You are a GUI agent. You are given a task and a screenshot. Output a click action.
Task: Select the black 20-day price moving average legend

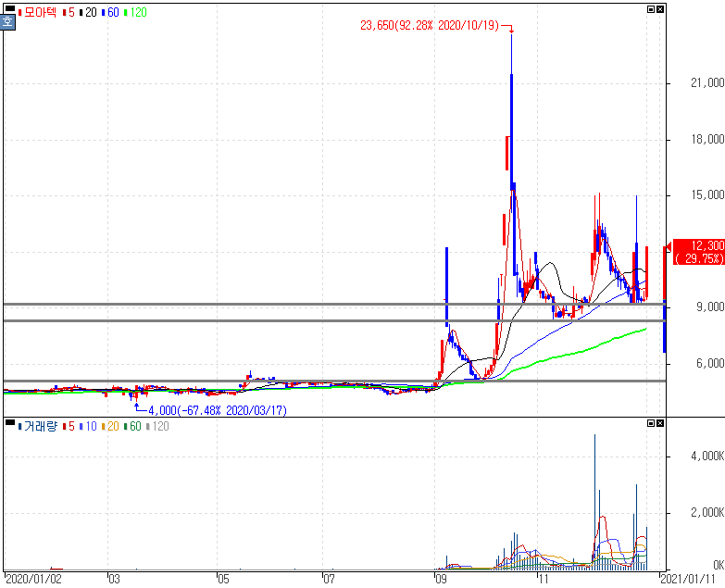coord(88,12)
